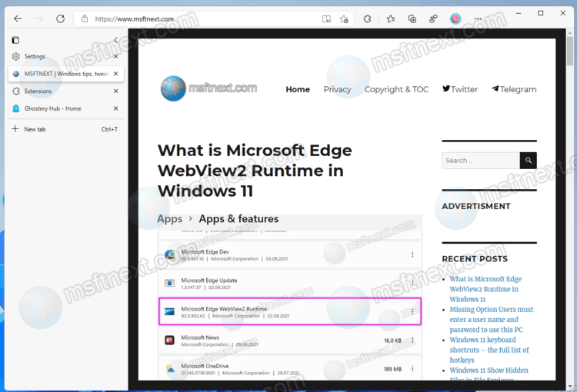
Task: Click the page vertical scrollbar thumb
Action: [x=570, y=51]
